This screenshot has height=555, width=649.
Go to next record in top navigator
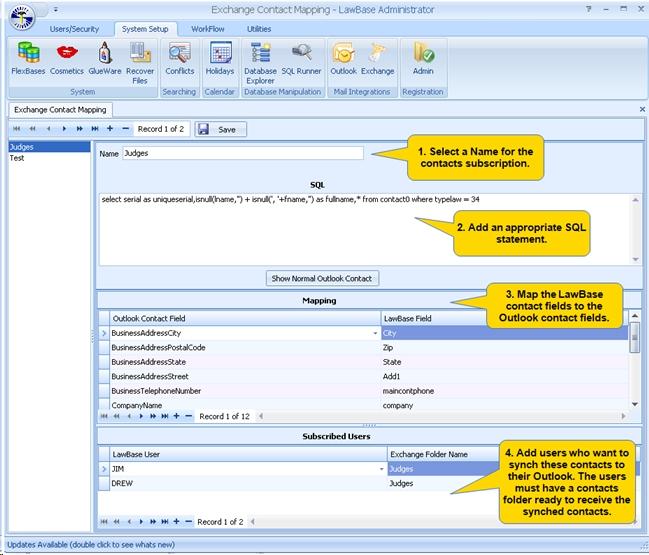64,129
